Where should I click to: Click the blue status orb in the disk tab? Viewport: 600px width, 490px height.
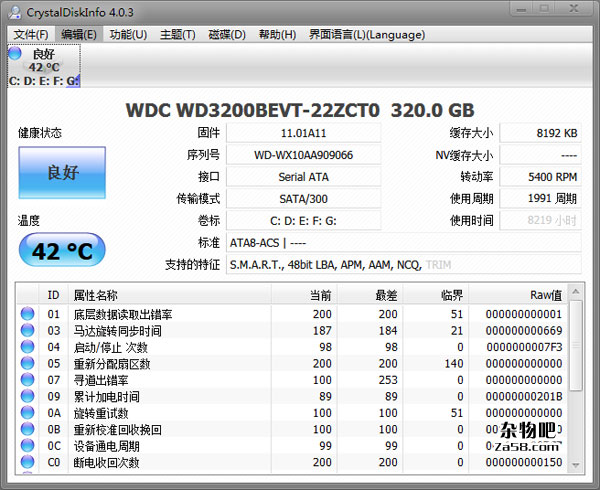15,53
